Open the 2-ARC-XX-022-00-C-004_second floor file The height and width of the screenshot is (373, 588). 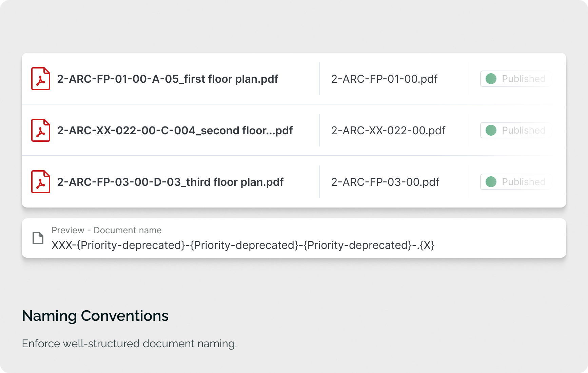[x=175, y=131]
